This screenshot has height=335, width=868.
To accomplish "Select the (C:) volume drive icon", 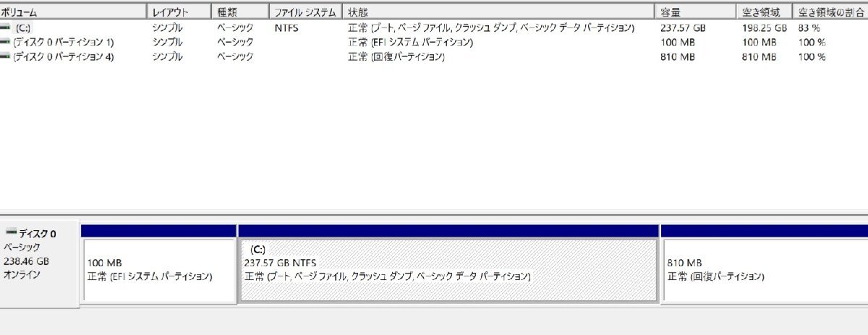I will (6, 27).
